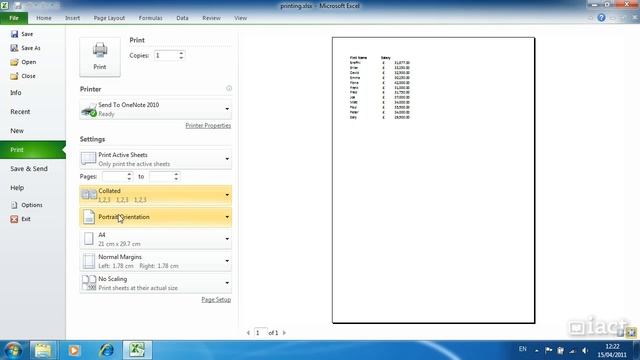640x360 pixels.
Task: Click the Zoom to Page preview icon
Action: tap(631, 333)
